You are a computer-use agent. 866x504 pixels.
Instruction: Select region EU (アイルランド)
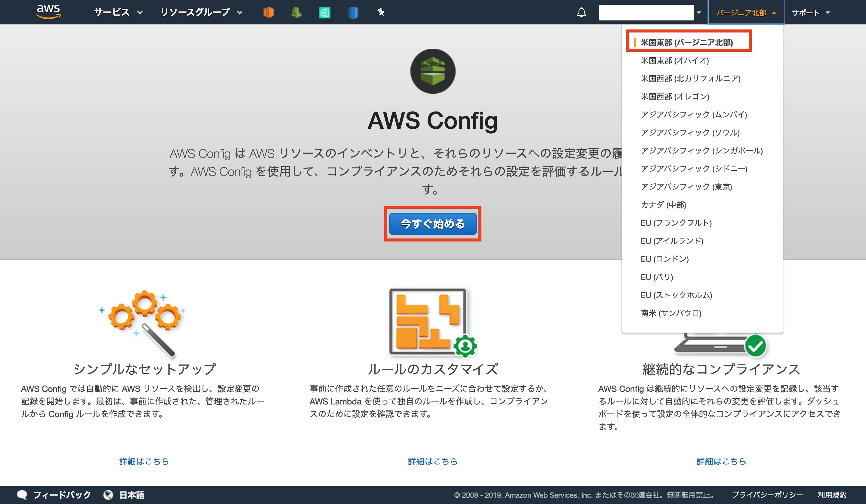tap(672, 241)
